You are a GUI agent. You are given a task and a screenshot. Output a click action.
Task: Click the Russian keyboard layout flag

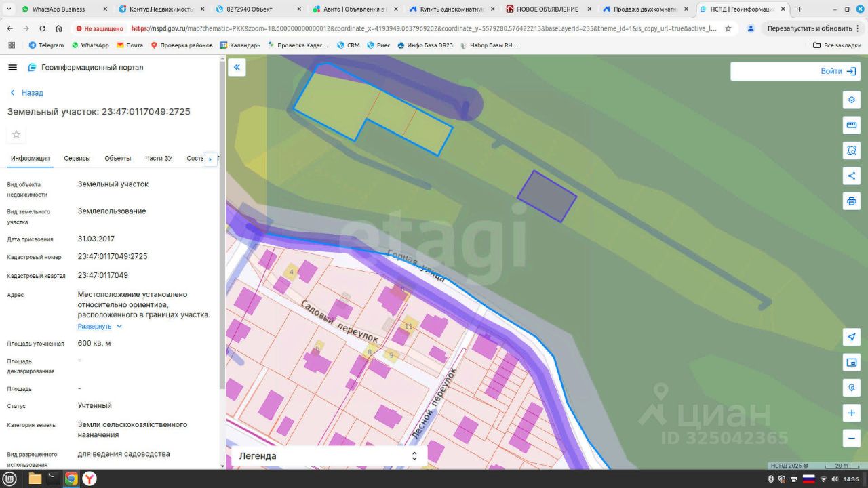808,479
